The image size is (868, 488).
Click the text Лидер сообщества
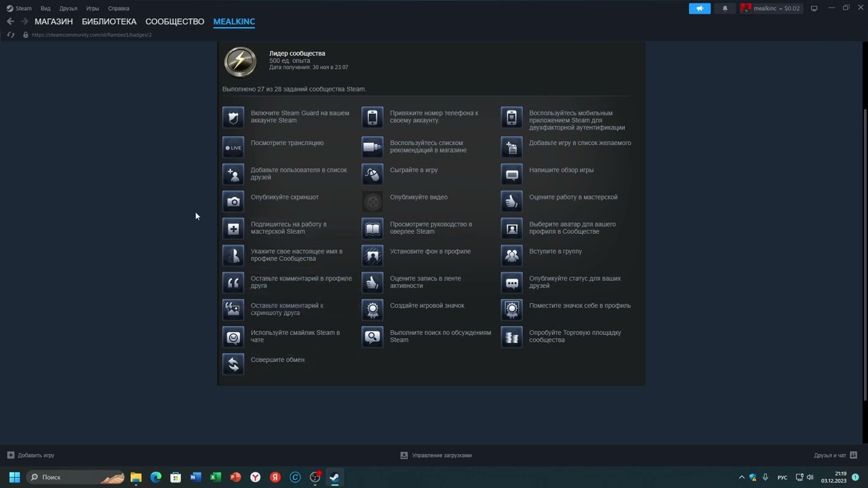297,53
